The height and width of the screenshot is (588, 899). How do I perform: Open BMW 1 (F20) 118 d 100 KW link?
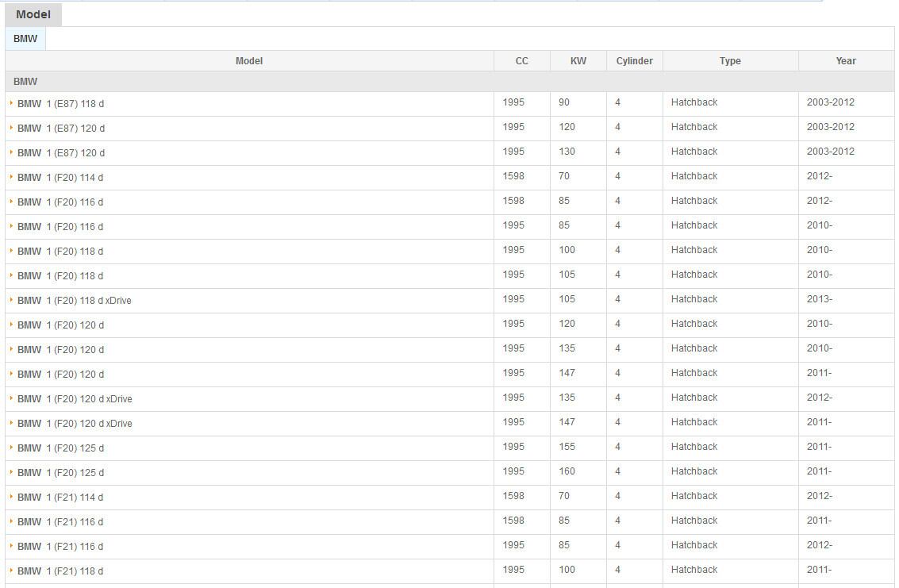point(60,252)
